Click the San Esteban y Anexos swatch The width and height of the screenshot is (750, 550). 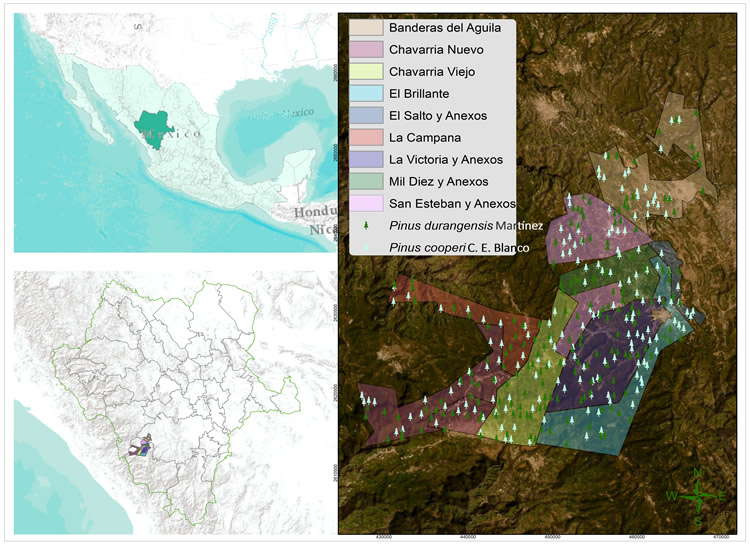click(x=365, y=203)
